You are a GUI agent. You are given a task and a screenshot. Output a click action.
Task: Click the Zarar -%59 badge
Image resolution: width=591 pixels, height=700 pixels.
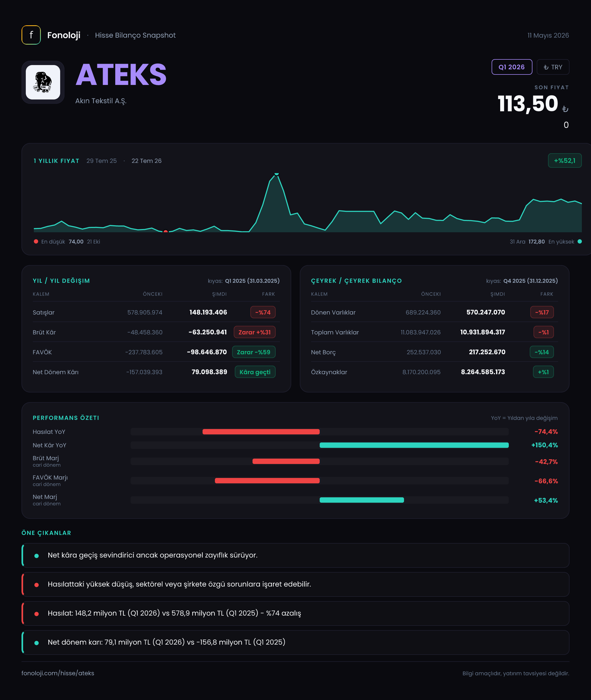coord(254,352)
